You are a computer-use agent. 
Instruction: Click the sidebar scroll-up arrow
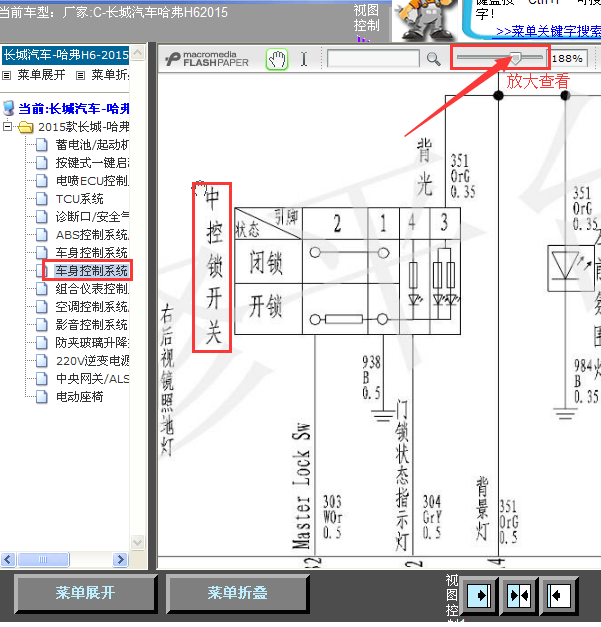(x=138, y=52)
